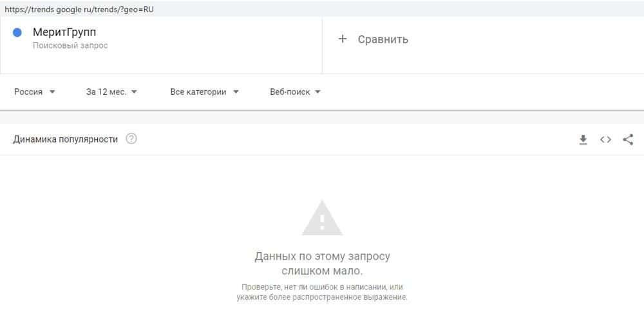Image resolution: width=644 pixels, height=316 pixels.
Task: Click the blue dot beside МеритГрупп
Action: tap(17, 32)
